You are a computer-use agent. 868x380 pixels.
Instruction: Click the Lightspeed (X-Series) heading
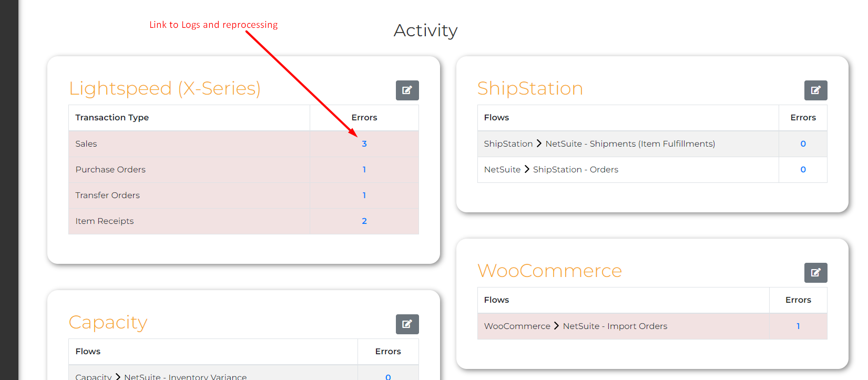165,89
